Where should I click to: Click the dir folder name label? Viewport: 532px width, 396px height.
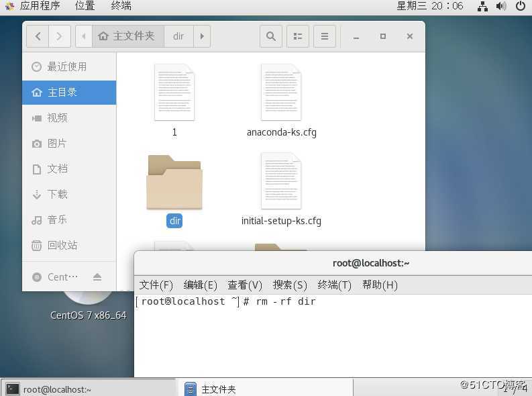pyautogui.click(x=174, y=221)
